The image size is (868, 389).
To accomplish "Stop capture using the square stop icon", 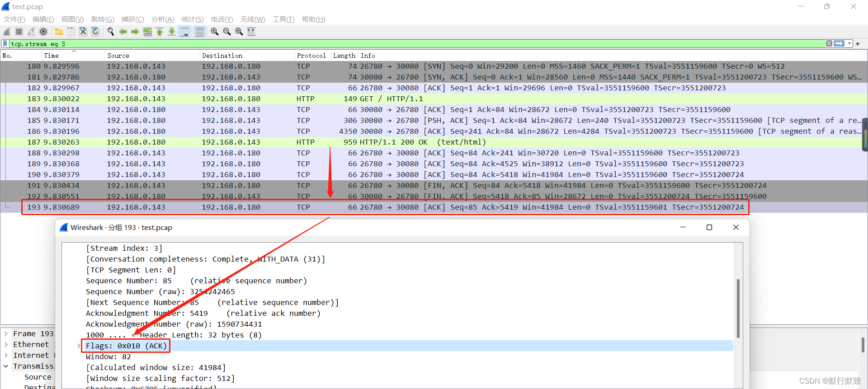I will tap(19, 32).
